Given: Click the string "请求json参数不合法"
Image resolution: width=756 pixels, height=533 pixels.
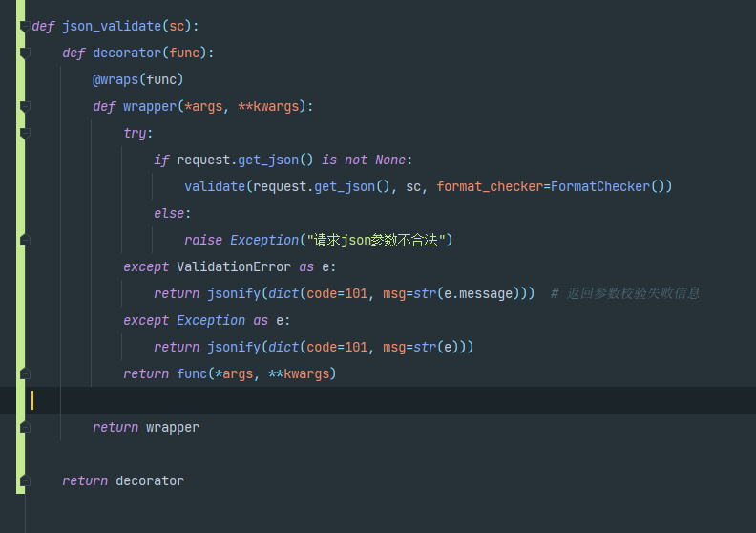Looking at the screenshot, I should point(376,240).
